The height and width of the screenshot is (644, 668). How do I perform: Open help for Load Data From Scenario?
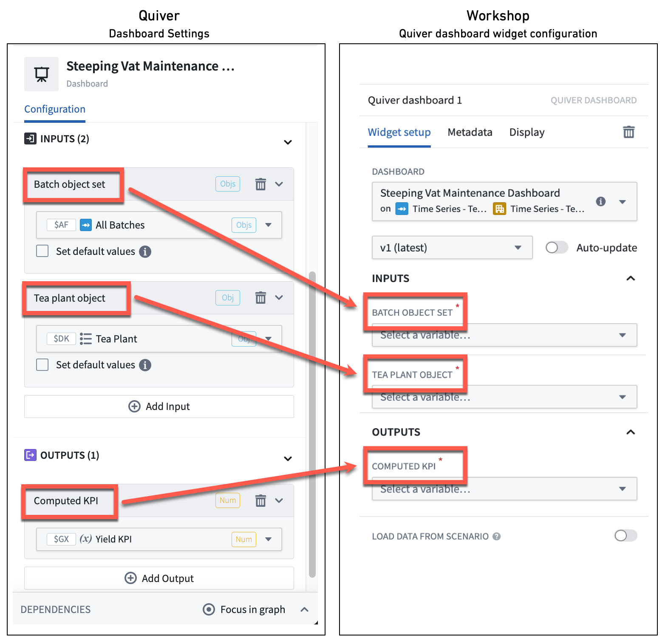(x=496, y=537)
